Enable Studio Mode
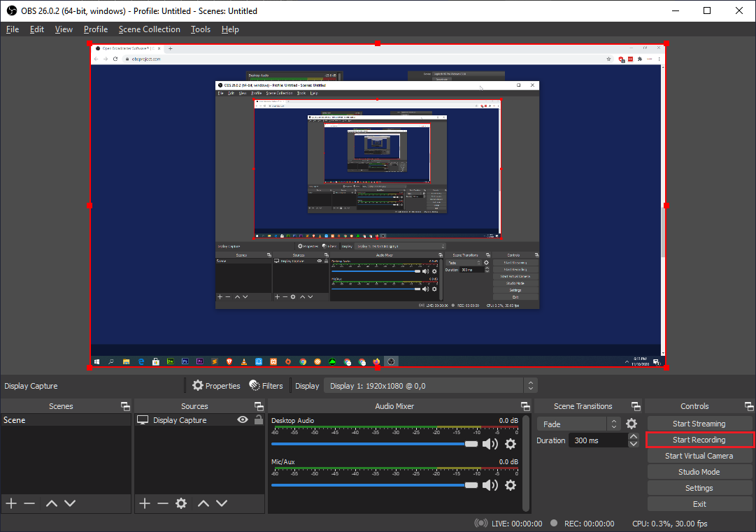Screen dimensions: 756x532 tap(699, 472)
